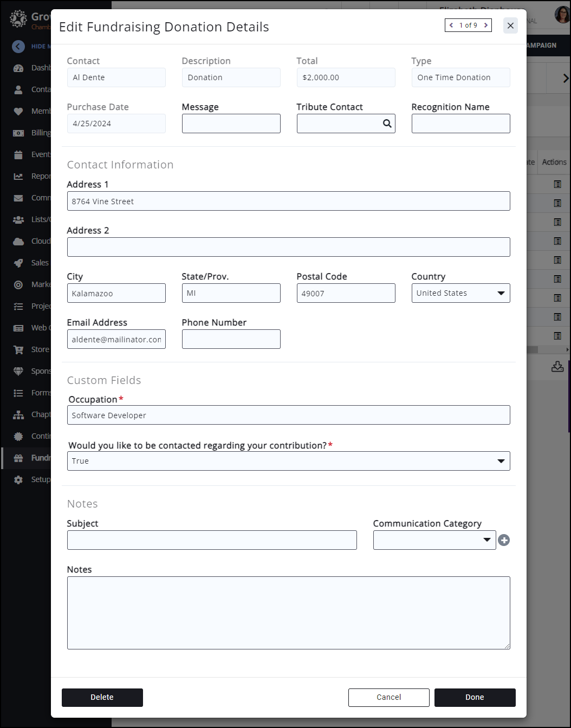Click the download export icon
Viewport: 571px width, 728px height.
tap(557, 367)
